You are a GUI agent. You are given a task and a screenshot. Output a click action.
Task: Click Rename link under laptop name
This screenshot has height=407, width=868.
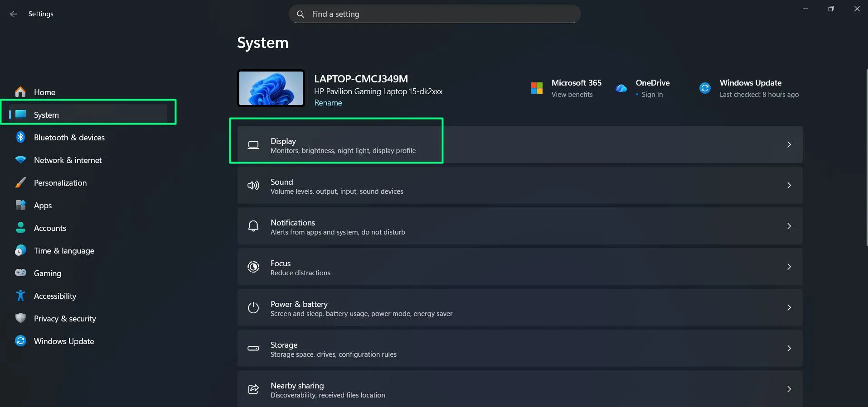(x=328, y=103)
